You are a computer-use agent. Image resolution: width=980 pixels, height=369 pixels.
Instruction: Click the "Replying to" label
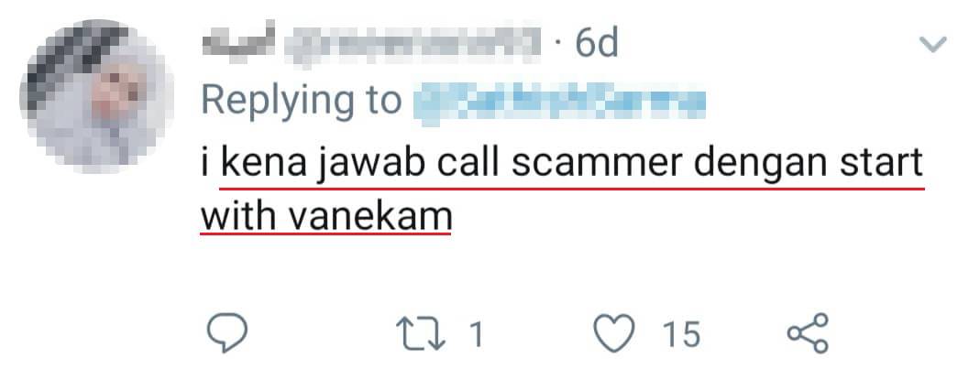[302, 101]
